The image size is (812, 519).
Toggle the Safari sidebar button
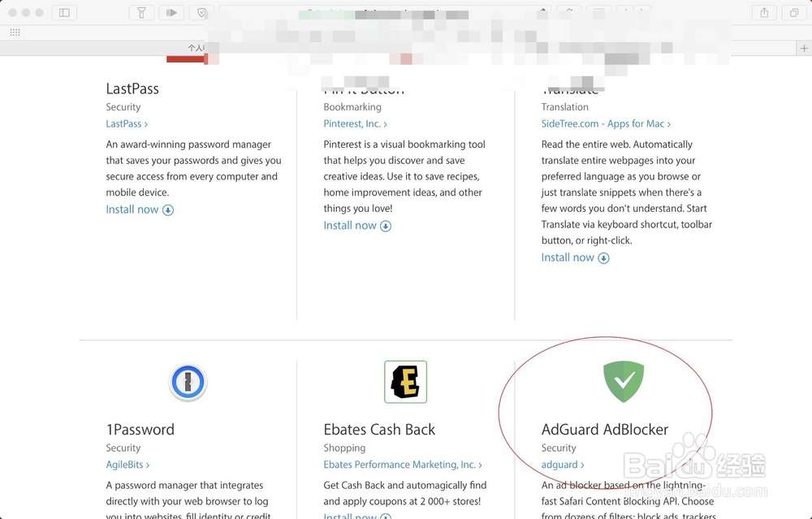pyautogui.click(x=64, y=12)
